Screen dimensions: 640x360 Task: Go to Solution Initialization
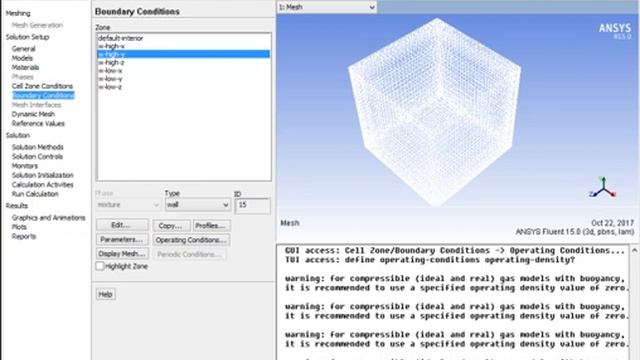[x=42, y=175]
